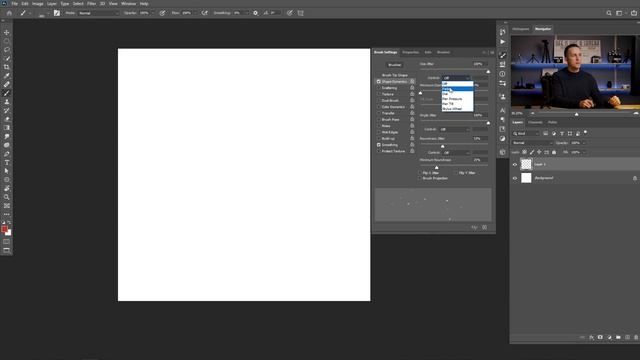Enable airbrush-style build-up icon
Viewport: 640px width, 360px height.
[x=204, y=13]
